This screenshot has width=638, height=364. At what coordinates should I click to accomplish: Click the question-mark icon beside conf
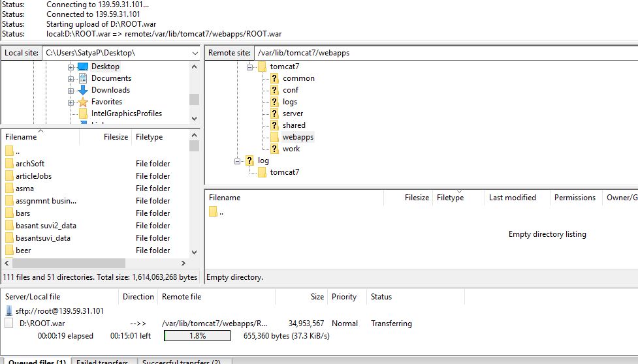coord(274,90)
